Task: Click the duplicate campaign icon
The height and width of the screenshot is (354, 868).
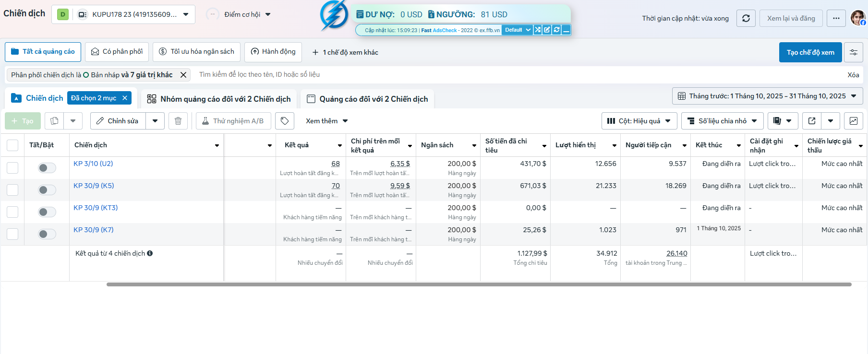Action: (54, 121)
